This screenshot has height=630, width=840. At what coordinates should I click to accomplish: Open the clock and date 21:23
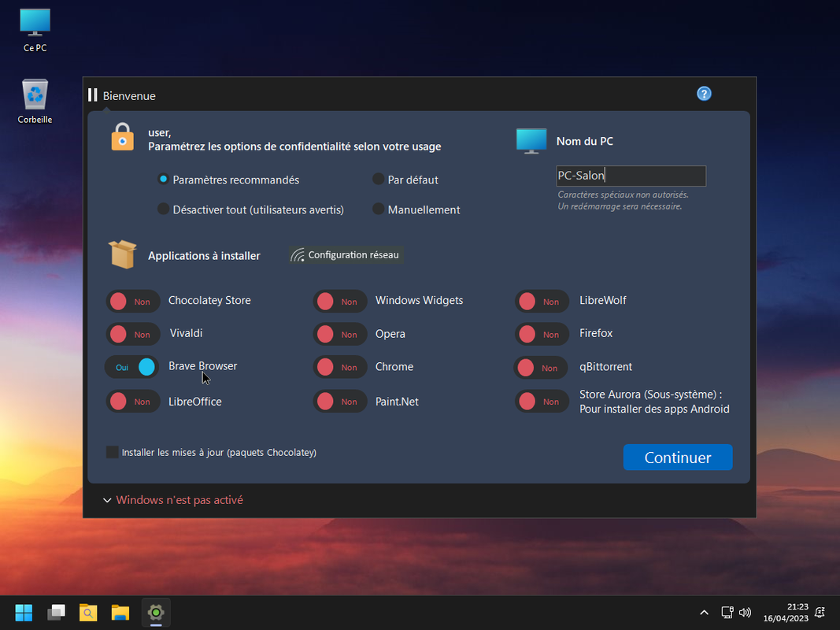pos(786,613)
